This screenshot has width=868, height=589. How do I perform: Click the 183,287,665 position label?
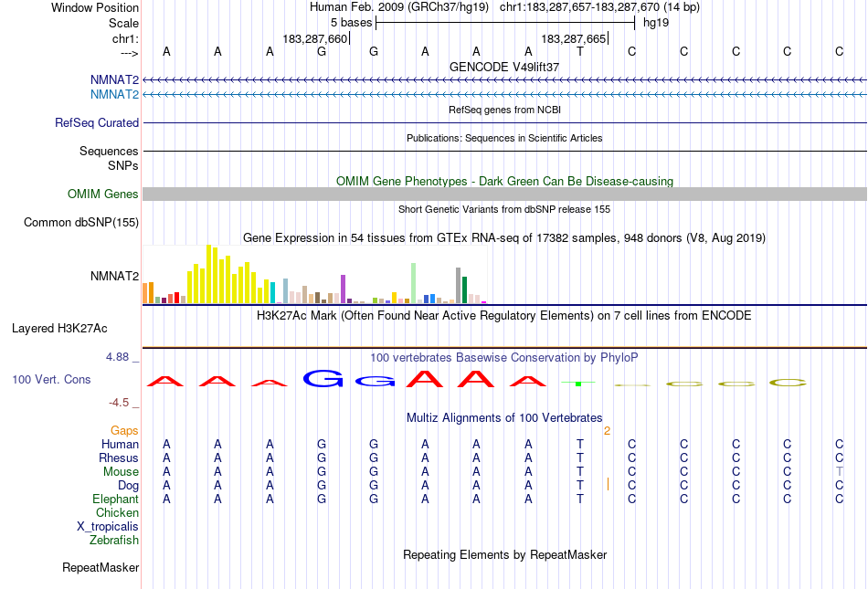tap(574, 38)
